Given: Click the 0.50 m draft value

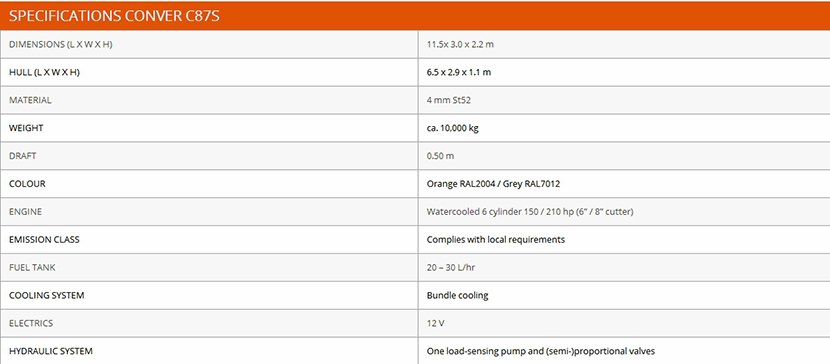Looking at the screenshot, I should 440,156.
